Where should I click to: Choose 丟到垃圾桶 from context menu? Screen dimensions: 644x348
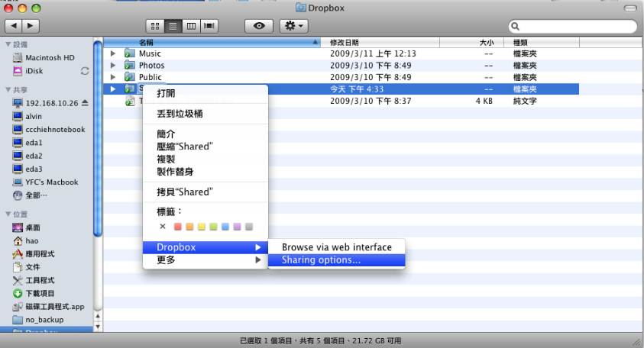pyautogui.click(x=205, y=114)
